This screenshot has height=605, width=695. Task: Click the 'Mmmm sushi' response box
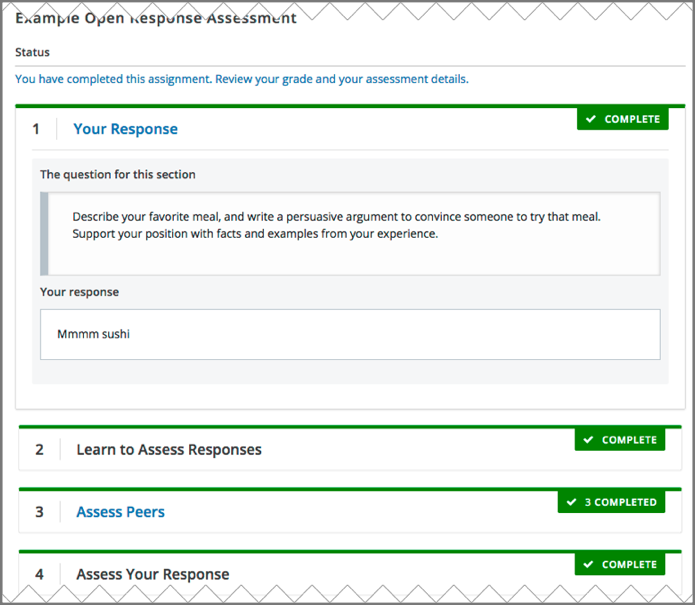pos(350,334)
